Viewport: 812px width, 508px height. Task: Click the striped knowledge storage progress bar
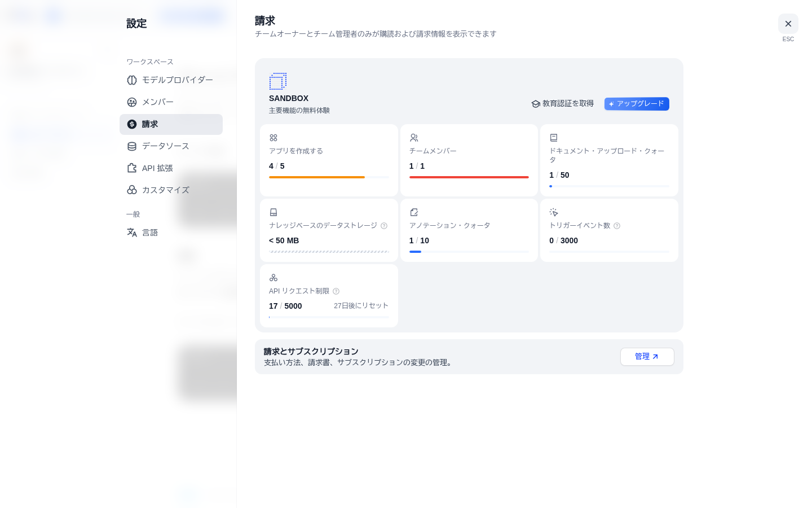[329, 252]
